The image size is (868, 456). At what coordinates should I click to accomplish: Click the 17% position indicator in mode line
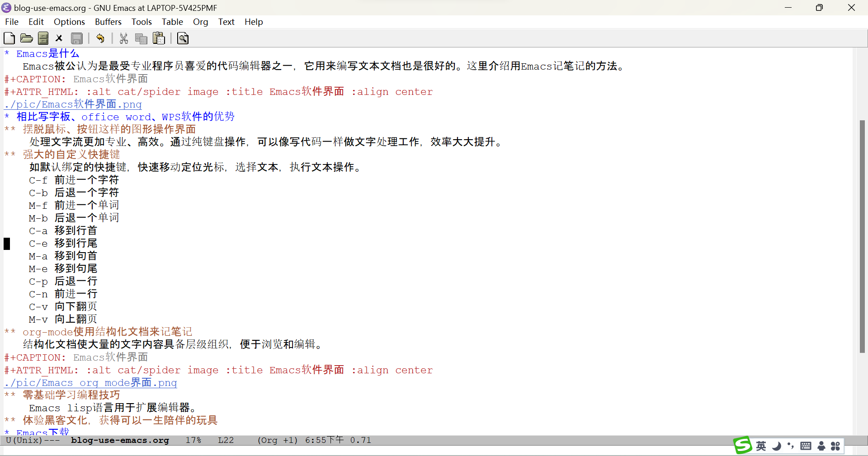(x=193, y=440)
